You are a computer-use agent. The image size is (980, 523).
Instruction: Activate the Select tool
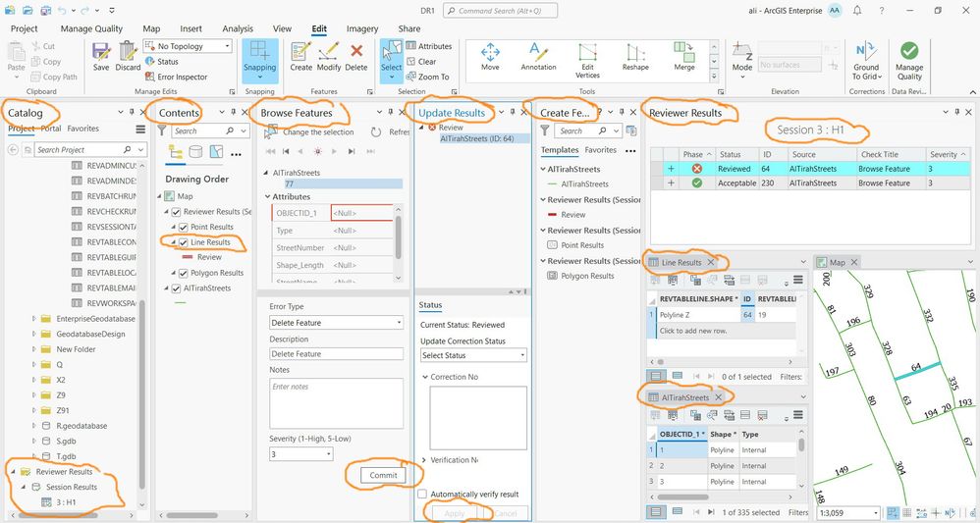391,61
